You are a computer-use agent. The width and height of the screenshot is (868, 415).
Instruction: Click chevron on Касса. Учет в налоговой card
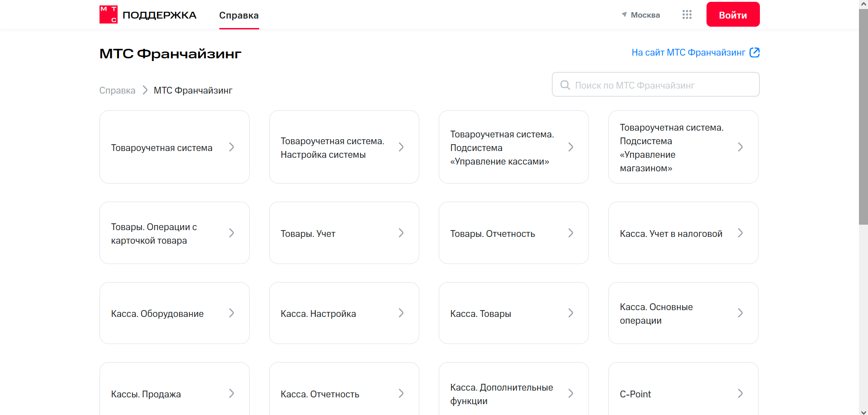click(740, 233)
